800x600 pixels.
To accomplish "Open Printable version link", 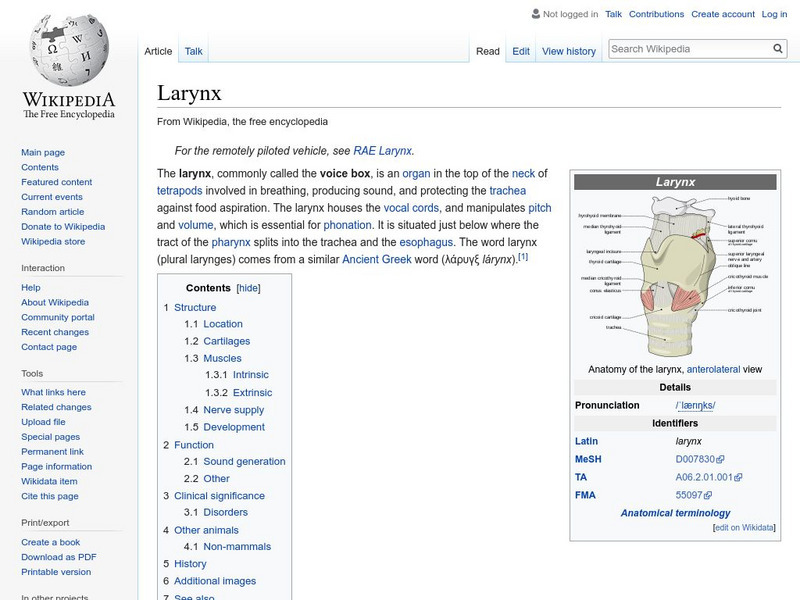I will [x=56, y=571].
